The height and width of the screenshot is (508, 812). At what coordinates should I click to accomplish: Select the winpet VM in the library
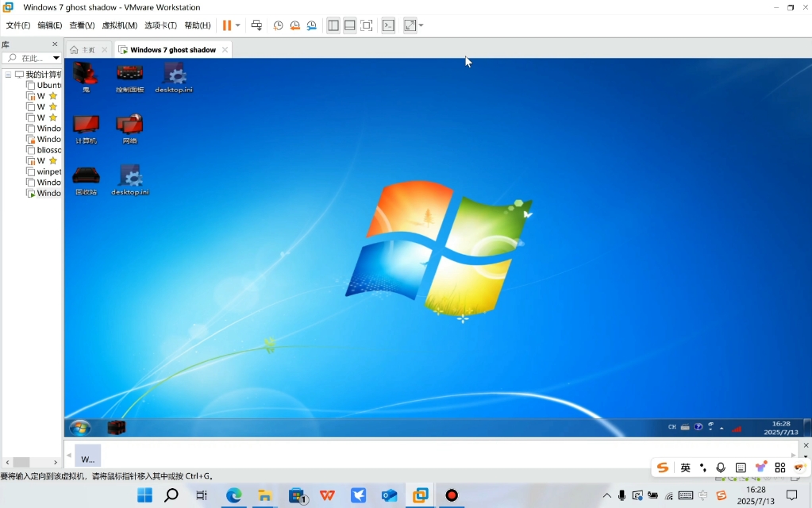(44, 171)
